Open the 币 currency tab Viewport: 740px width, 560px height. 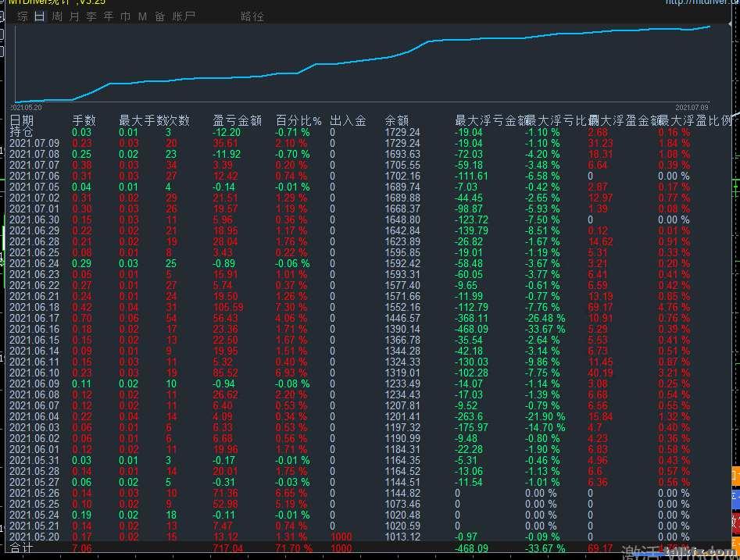(126, 16)
